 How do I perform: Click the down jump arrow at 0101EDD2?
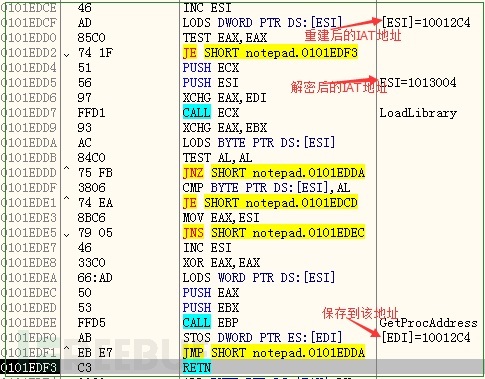pyautogui.click(x=67, y=55)
